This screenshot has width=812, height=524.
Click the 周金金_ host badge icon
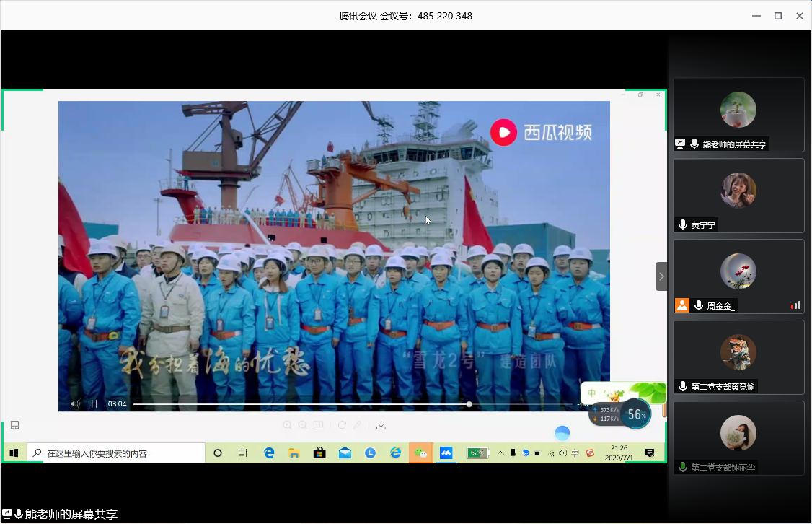681,305
